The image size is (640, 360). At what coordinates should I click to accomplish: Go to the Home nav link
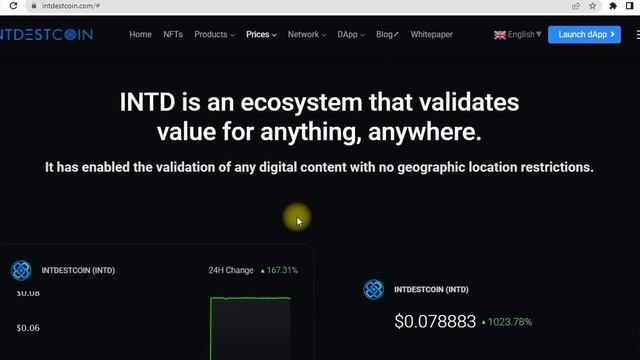click(x=140, y=35)
